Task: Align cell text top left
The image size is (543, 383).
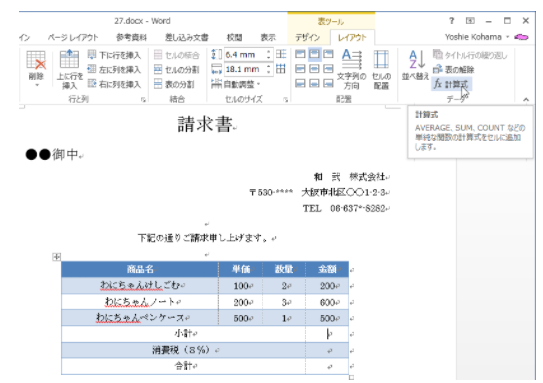Action: click(300, 54)
